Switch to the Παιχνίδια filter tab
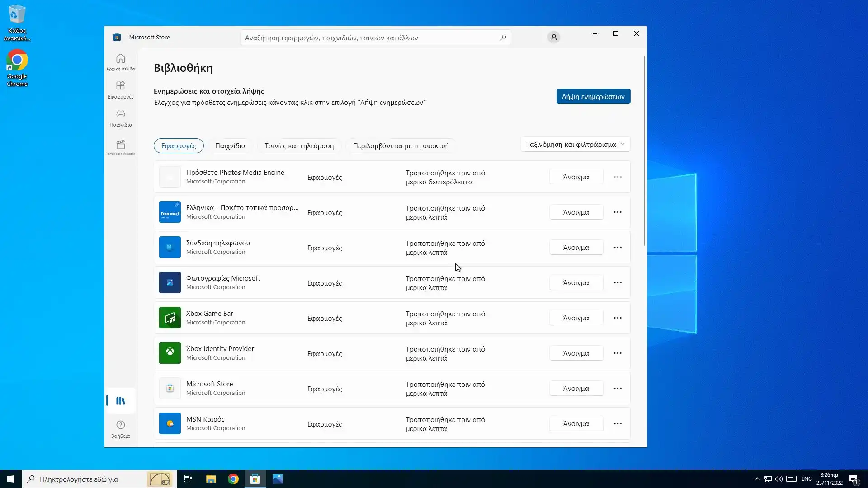 click(x=230, y=146)
